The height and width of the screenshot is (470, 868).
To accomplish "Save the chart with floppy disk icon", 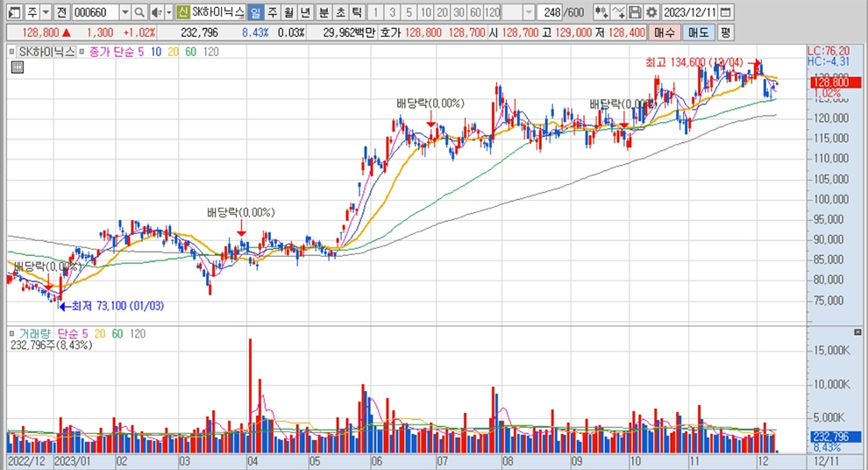I will coord(635,11).
